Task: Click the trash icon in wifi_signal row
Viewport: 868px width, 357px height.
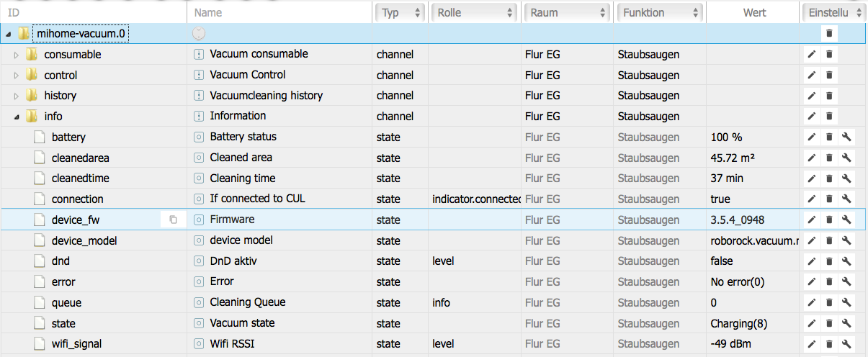Action: click(829, 344)
